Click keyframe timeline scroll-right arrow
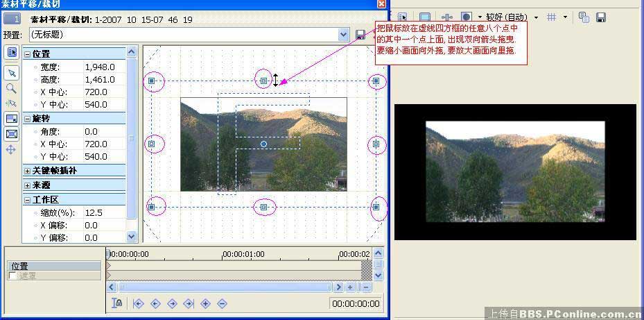 (x=338, y=287)
